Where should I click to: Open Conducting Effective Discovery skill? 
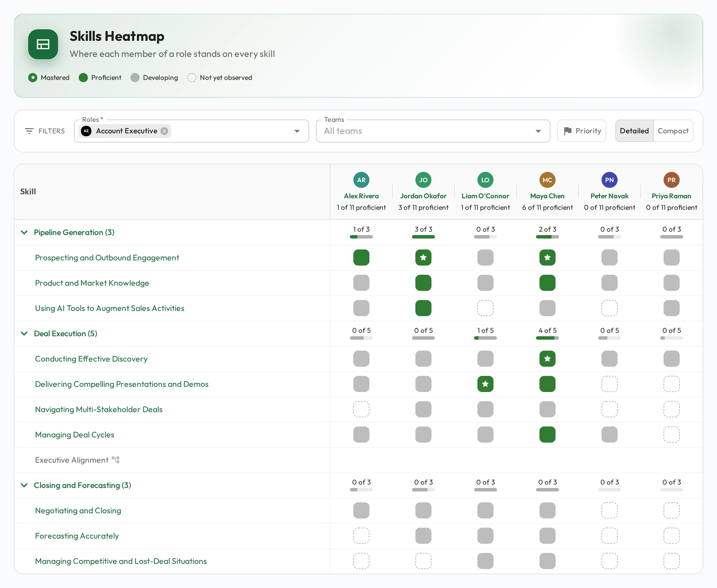[x=91, y=359]
